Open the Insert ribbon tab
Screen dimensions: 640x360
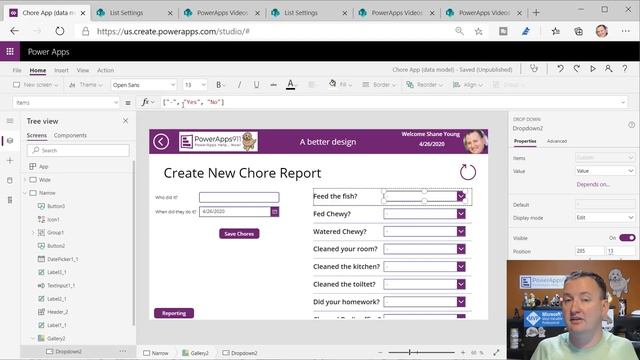61,70
